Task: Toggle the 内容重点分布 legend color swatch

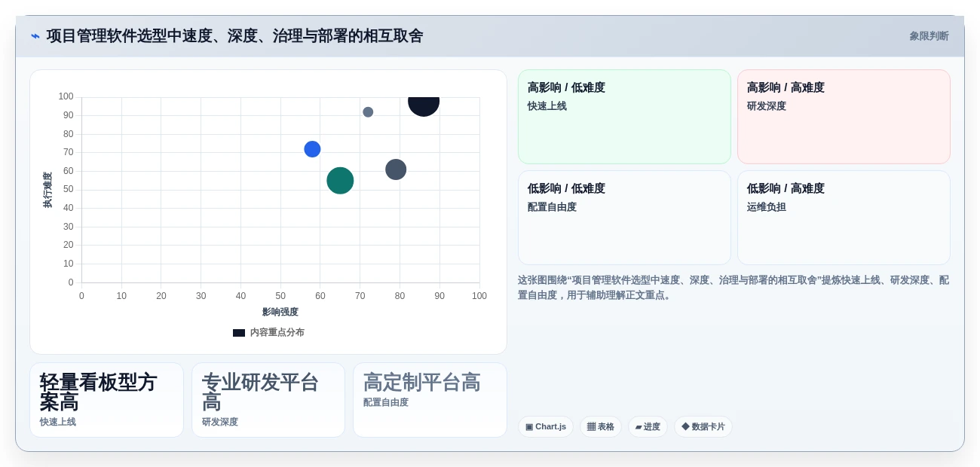Action: (239, 332)
